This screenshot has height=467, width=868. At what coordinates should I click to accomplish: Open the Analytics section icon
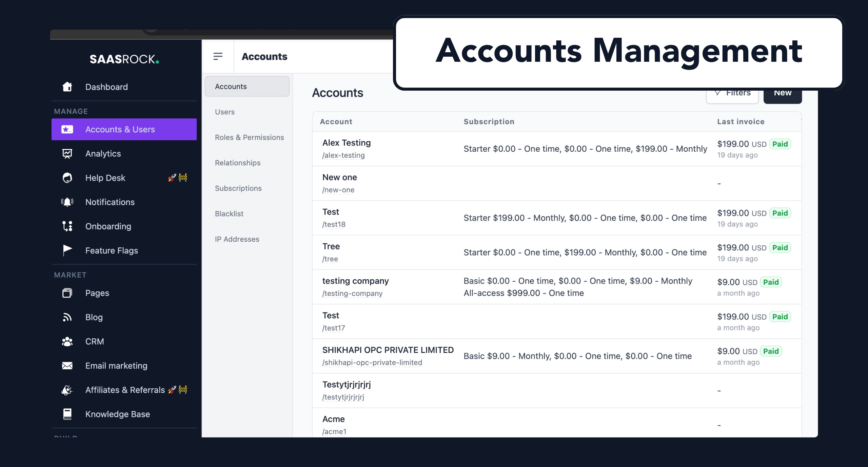pos(68,153)
